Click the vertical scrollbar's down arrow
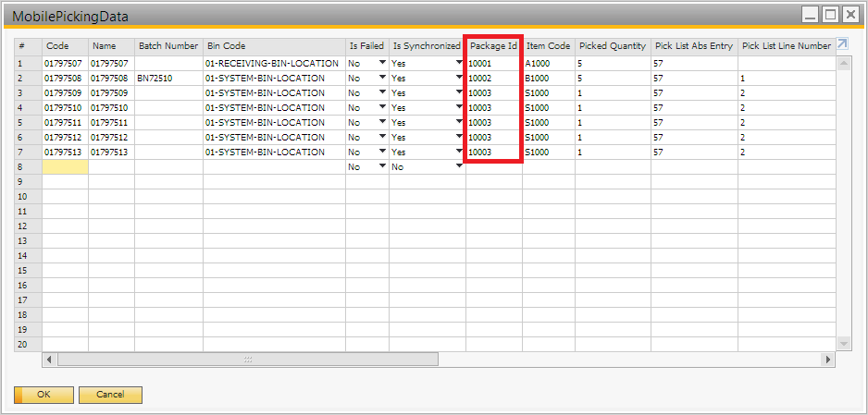The image size is (868, 415). pyautogui.click(x=844, y=344)
